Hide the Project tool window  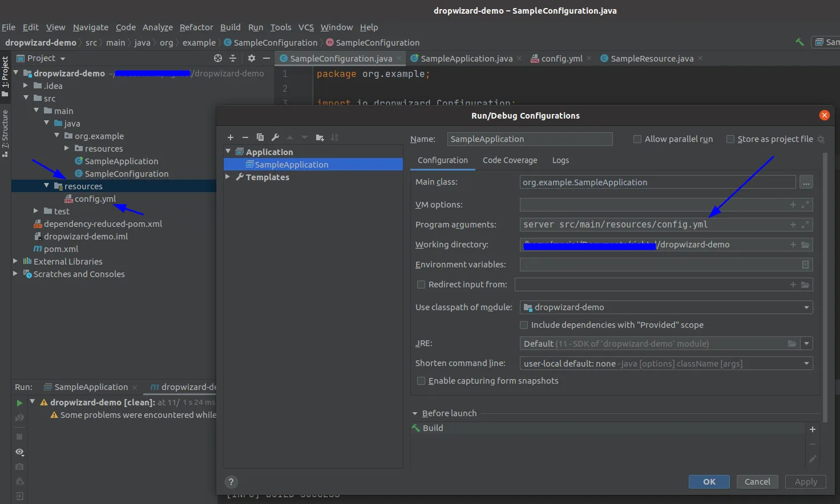[x=266, y=58]
